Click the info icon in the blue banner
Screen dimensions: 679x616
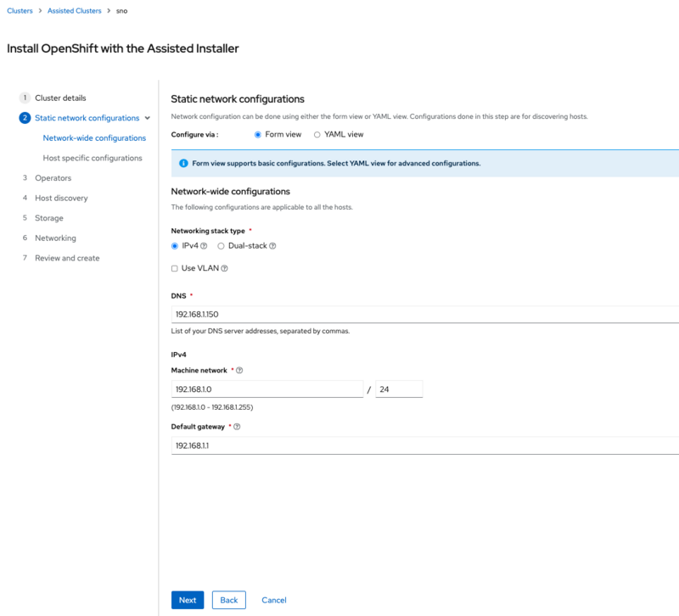[182, 163]
